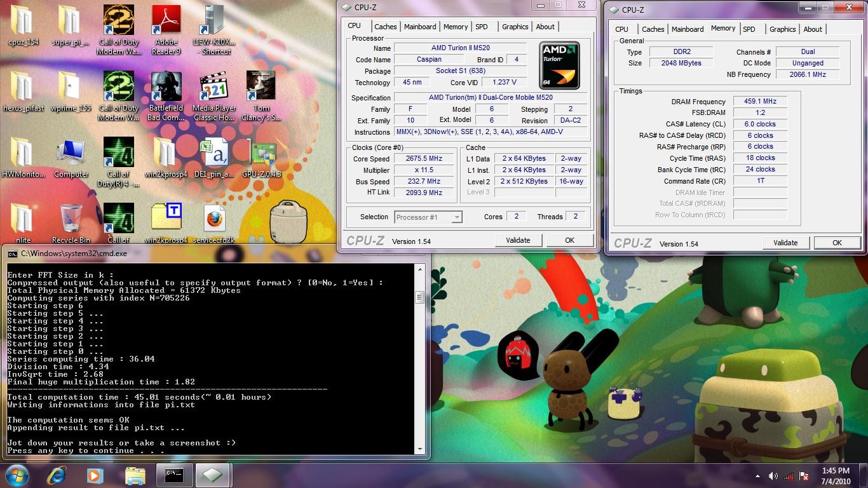Open the super_pi folder icon
Image resolution: width=868 pixels, height=488 pixels.
click(x=69, y=21)
